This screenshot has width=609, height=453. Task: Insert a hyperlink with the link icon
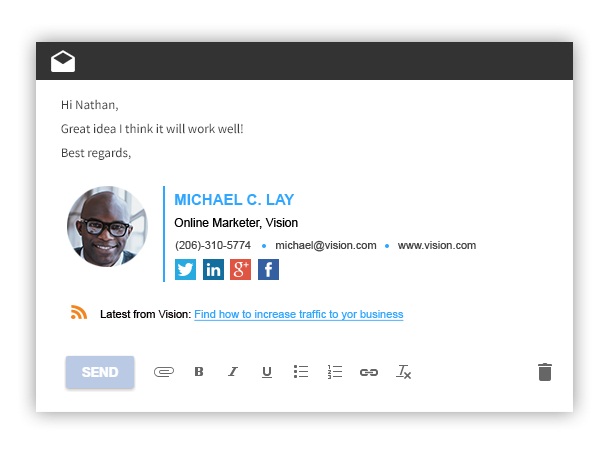(369, 372)
